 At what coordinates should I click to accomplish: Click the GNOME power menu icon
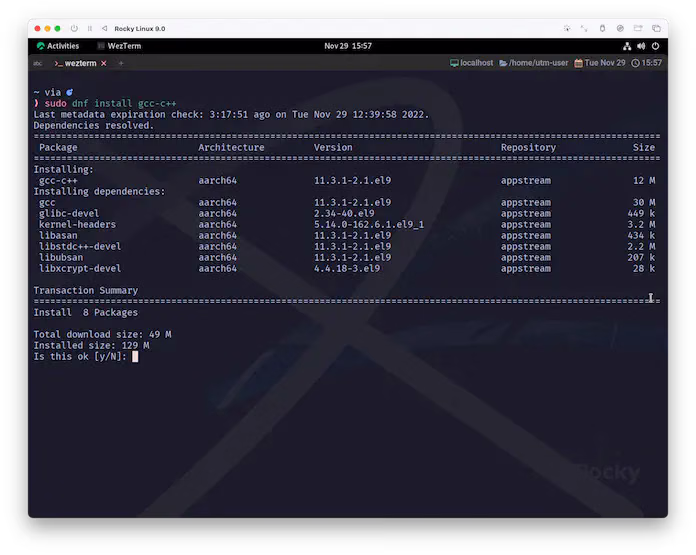[655, 46]
